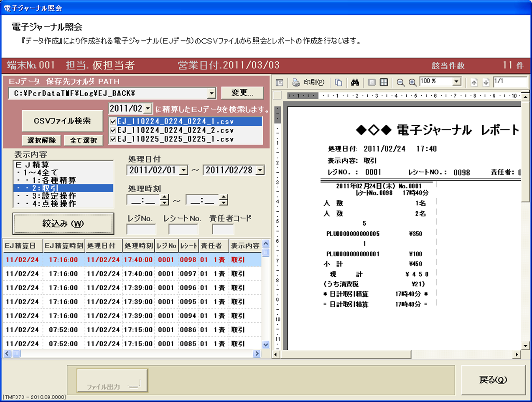The image size is (532, 402).
Task: Select the row with receipt 0094
Action: tap(132, 316)
